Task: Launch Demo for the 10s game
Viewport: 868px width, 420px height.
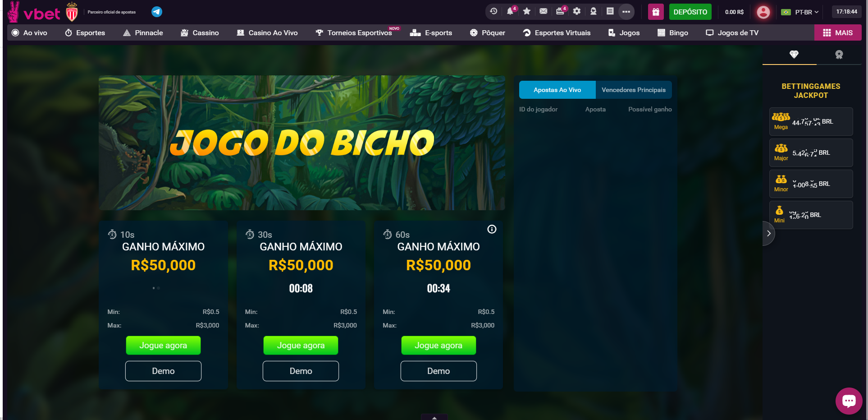Action: (163, 371)
